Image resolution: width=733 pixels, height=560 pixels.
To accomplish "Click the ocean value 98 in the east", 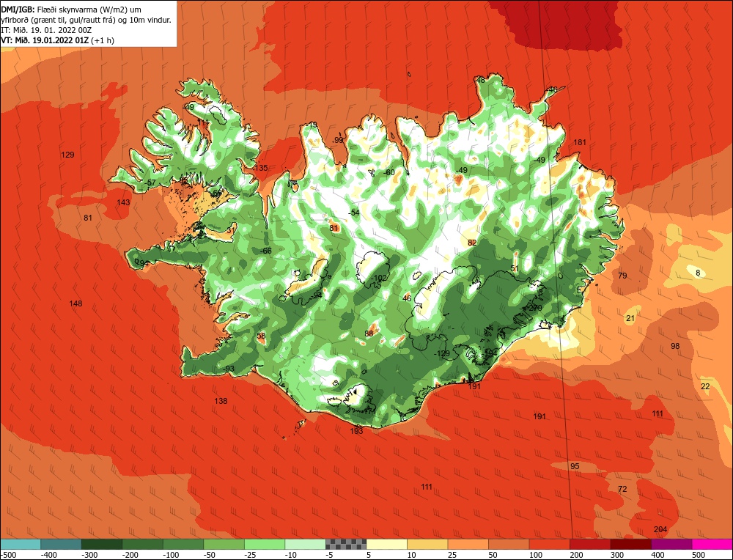I will point(675,346).
